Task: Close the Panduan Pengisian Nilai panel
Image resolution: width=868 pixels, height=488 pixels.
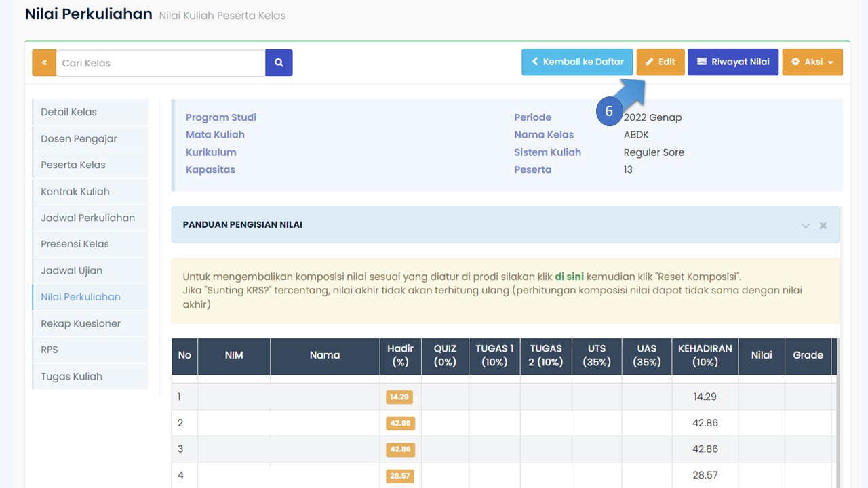Action: click(x=823, y=226)
